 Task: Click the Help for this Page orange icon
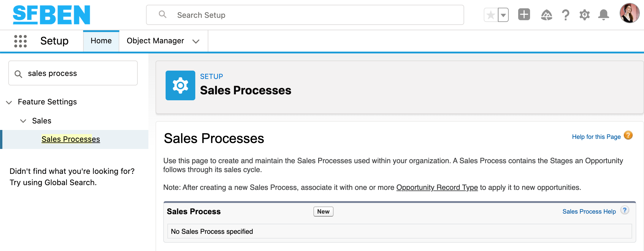click(x=628, y=136)
